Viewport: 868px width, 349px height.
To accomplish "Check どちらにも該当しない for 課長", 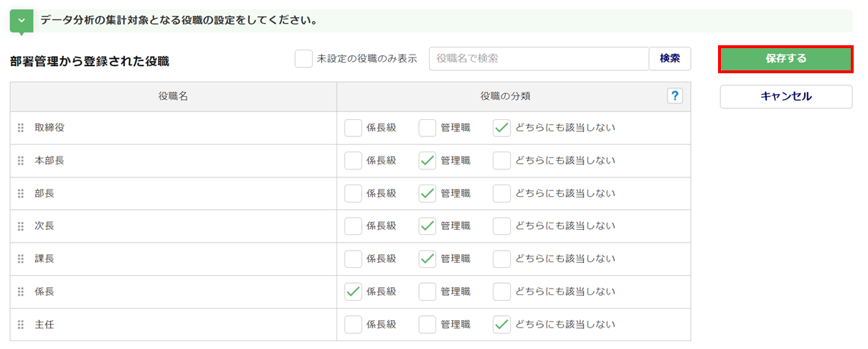I will tap(502, 259).
